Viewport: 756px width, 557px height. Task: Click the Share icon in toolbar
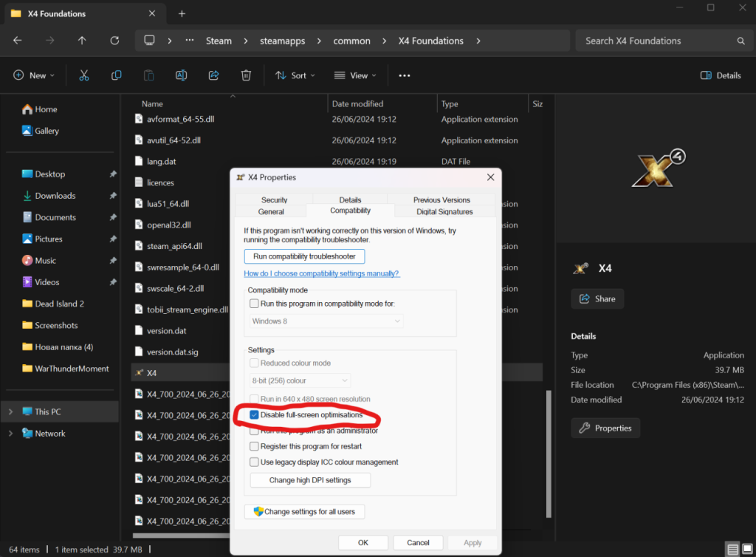[x=214, y=75]
